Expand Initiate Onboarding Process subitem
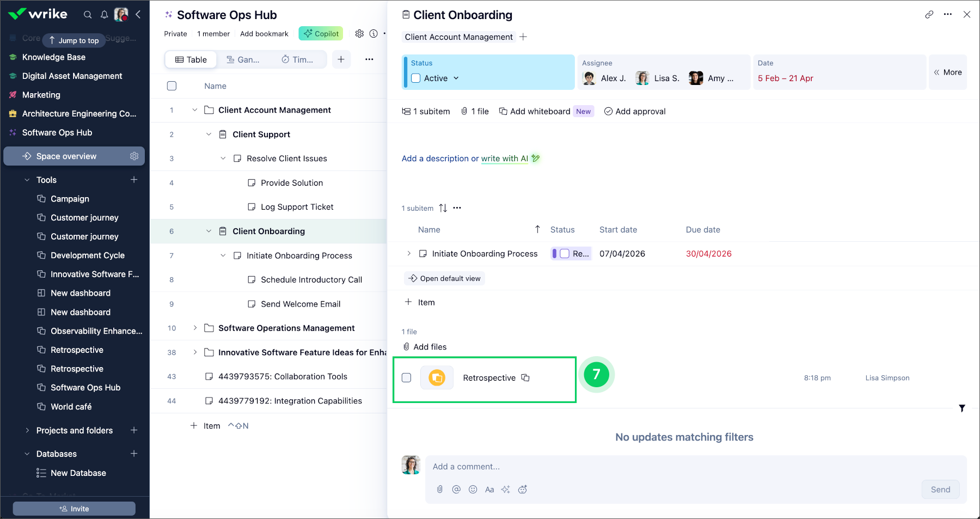The height and width of the screenshot is (519, 980). (x=409, y=254)
